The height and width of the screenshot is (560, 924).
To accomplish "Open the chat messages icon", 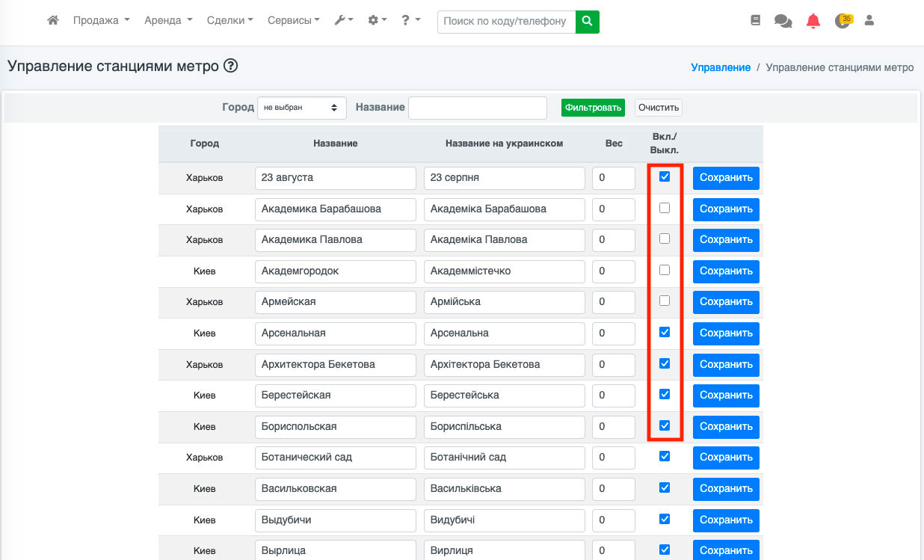I will coord(783,22).
